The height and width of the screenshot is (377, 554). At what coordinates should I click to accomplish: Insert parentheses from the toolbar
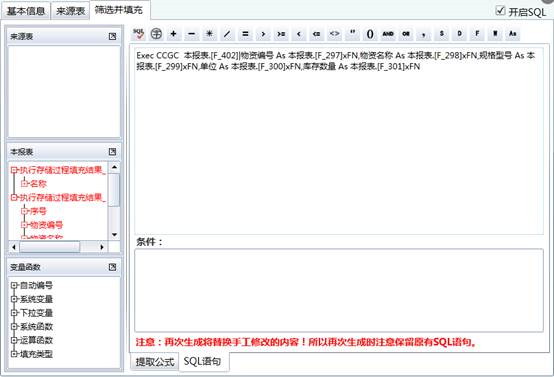click(x=370, y=34)
